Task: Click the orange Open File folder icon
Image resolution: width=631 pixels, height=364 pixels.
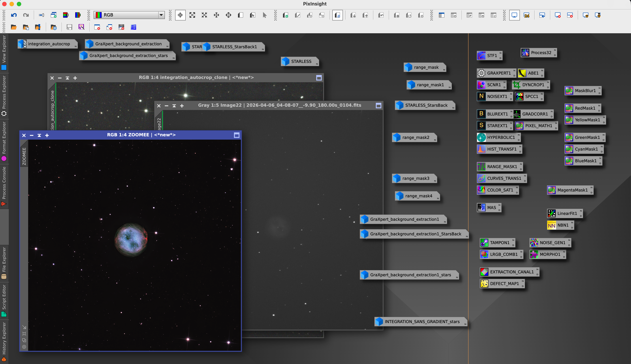Action: [x=14, y=27]
